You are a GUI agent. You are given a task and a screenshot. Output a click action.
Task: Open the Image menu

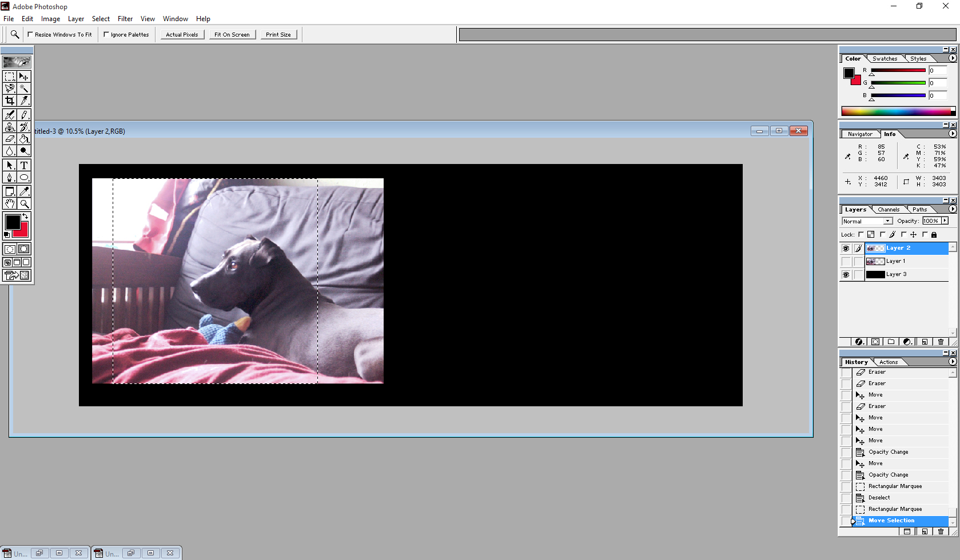(x=50, y=19)
